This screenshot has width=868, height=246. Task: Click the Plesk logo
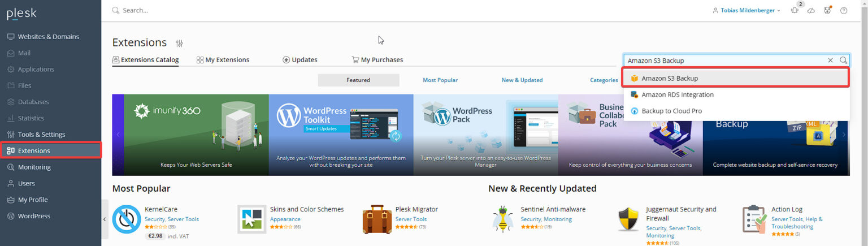(21, 14)
